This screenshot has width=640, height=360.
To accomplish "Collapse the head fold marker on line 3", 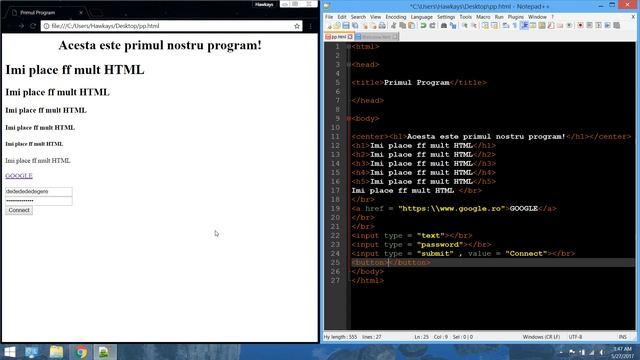I will click(349, 64).
